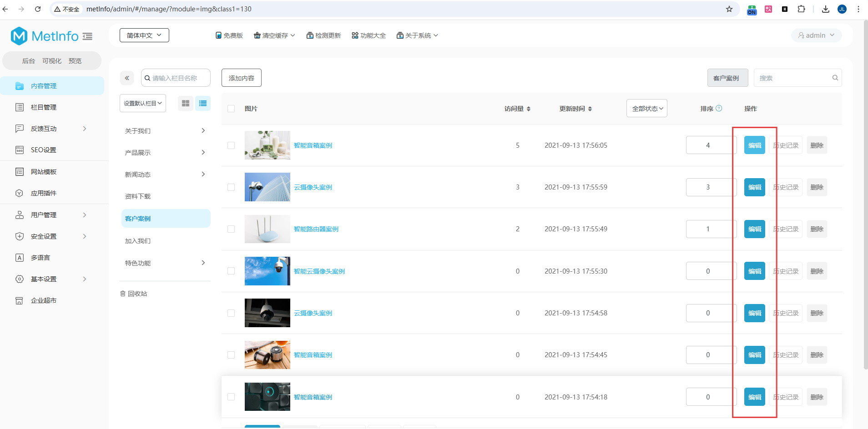
Task: Bookmark this page with the star icon
Action: coord(729,9)
